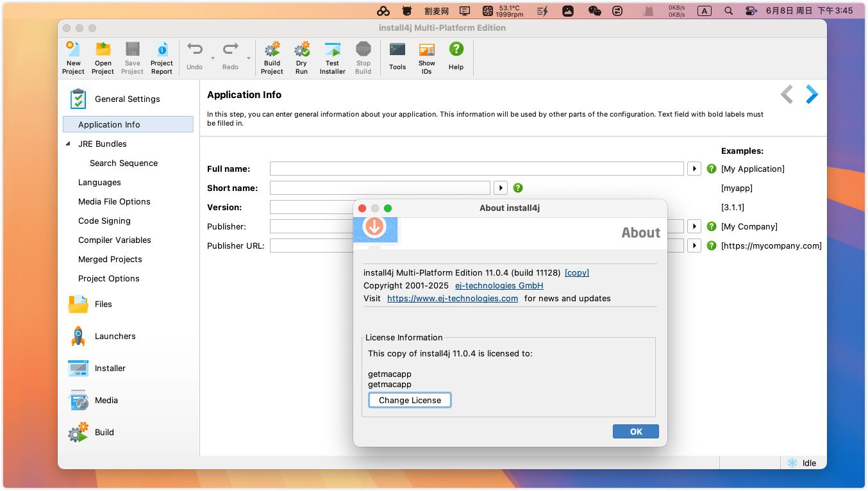Image resolution: width=868 pixels, height=491 pixels.
Task: Open variable menu arrow beside Full name
Action: (x=694, y=169)
